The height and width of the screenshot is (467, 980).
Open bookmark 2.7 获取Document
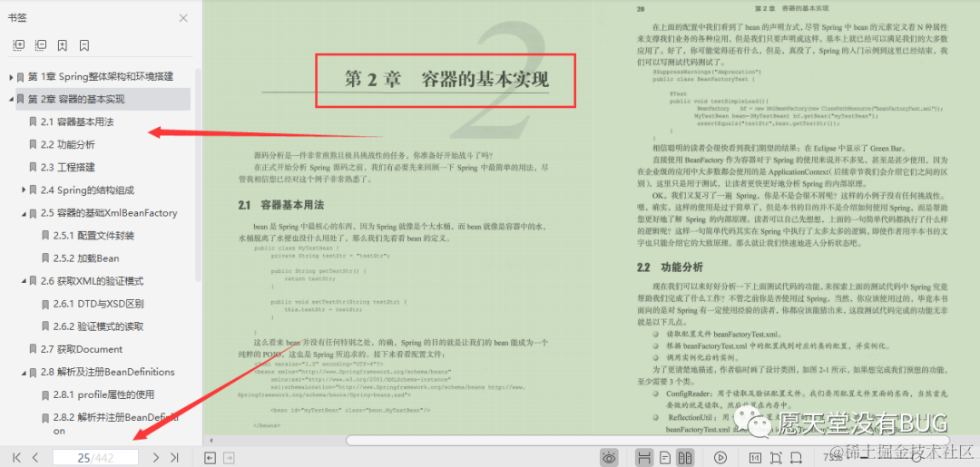(82, 349)
